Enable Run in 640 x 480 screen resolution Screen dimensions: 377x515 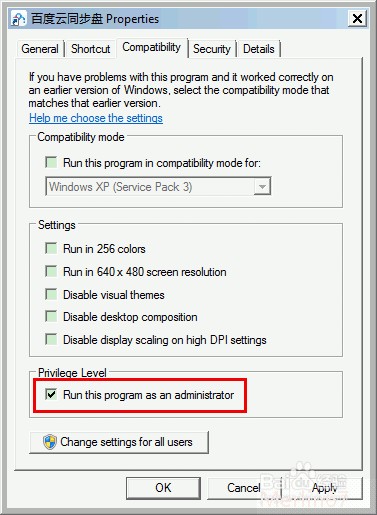[51, 271]
